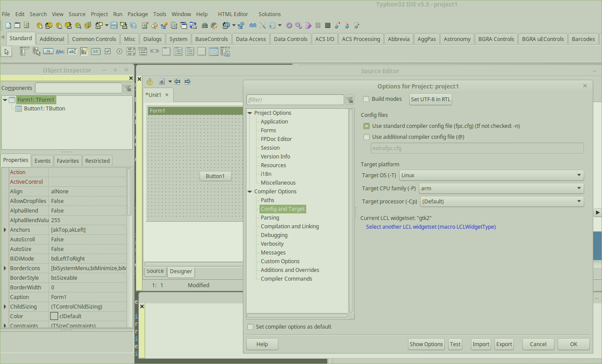Click the red home icon in Source Editor toolbar
Viewport: 602px width, 364px height.
[162, 82]
